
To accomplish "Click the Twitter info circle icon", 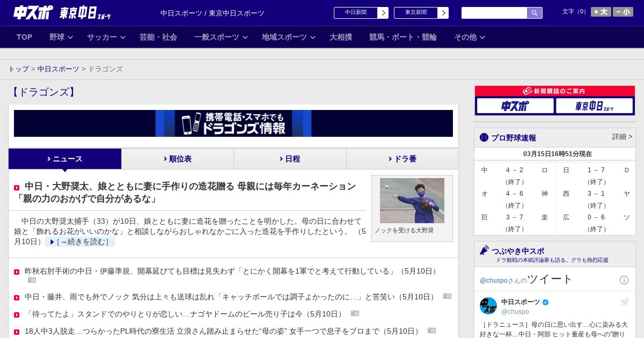I will tap(624, 280).
